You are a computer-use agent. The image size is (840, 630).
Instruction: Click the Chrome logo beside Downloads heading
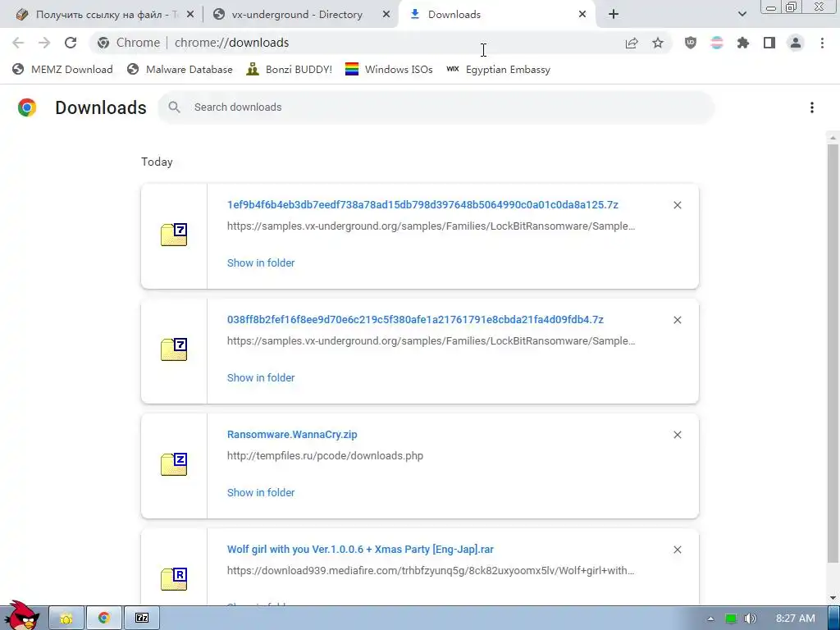click(27, 107)
